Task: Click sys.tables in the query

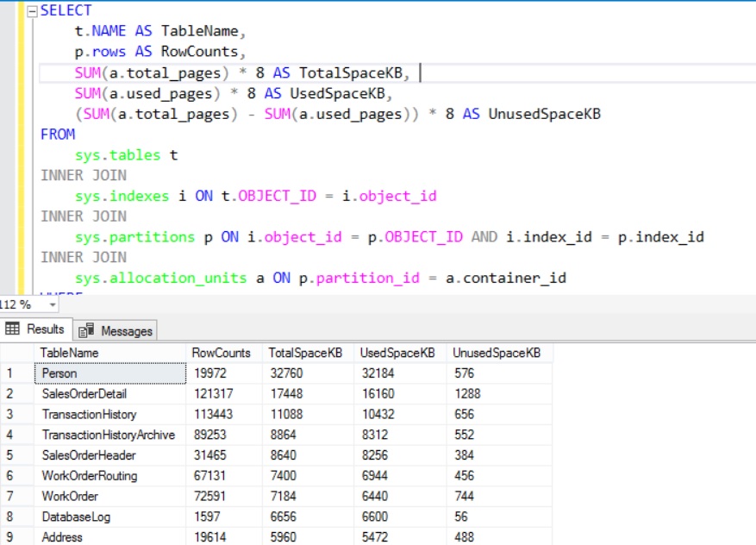Action: (x=117, y=155)
